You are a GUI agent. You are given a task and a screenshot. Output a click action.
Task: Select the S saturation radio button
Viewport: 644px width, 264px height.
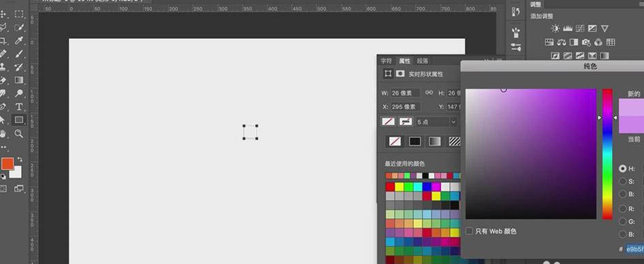click(623, 181)
